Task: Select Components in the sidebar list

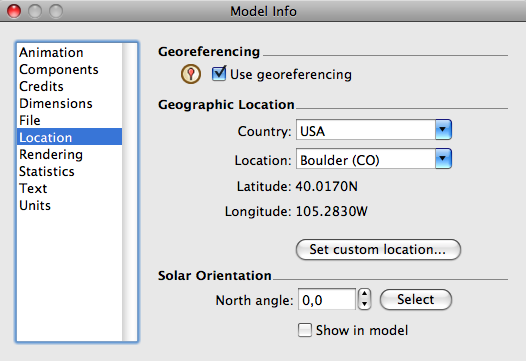Action: tap(69, 69)
